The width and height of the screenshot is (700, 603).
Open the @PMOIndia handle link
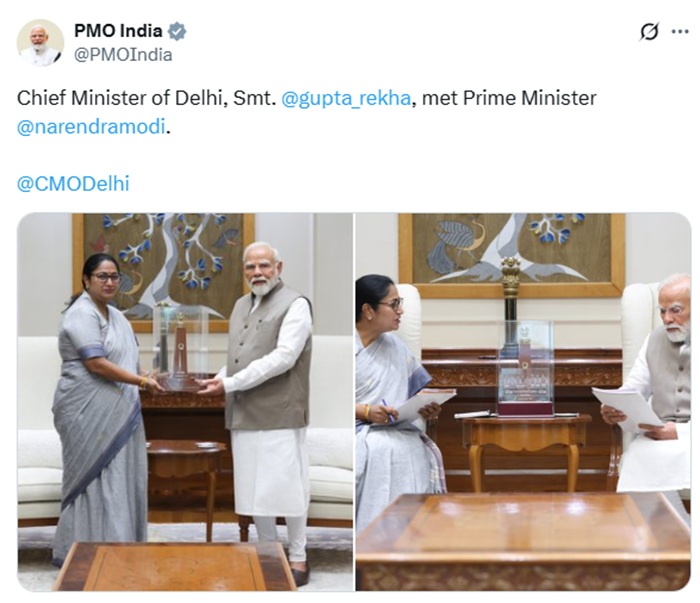(x=123, y=55)
